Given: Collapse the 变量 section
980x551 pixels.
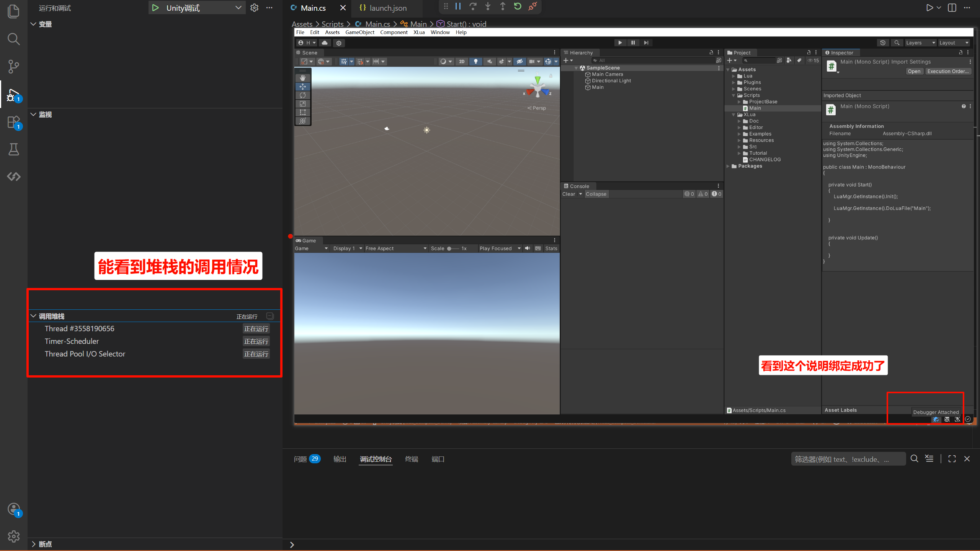Looking at the screenshot, I should (34, 24).
